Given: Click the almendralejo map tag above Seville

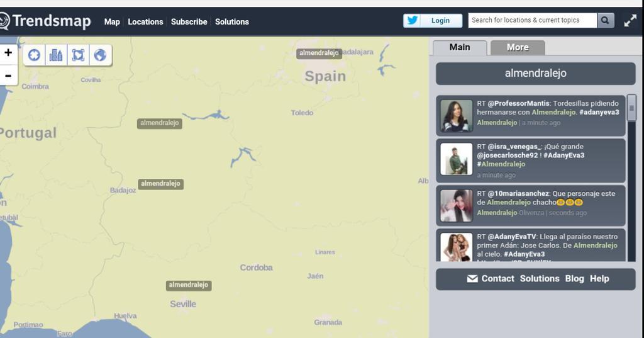Looking at the screenshot, I should pyautogui.click(x=189, y=285).
